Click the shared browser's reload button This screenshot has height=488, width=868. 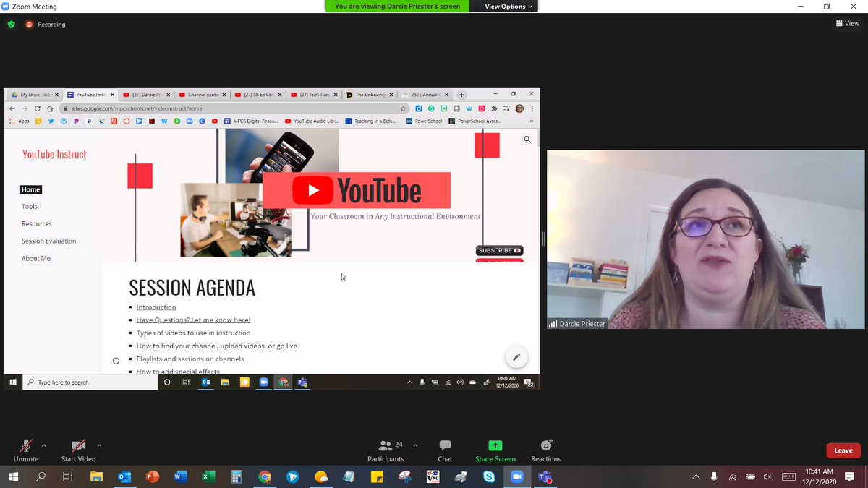pos(38,108)
